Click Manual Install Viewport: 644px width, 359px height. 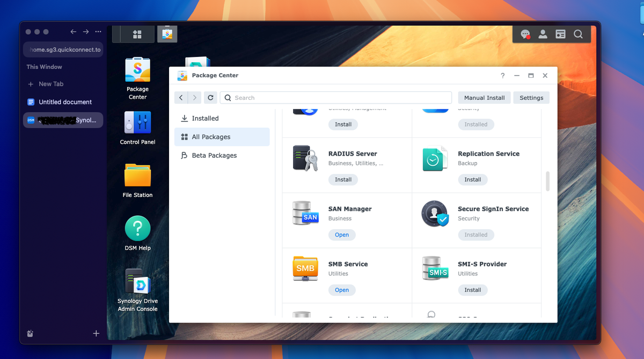[x=484, y=97]
